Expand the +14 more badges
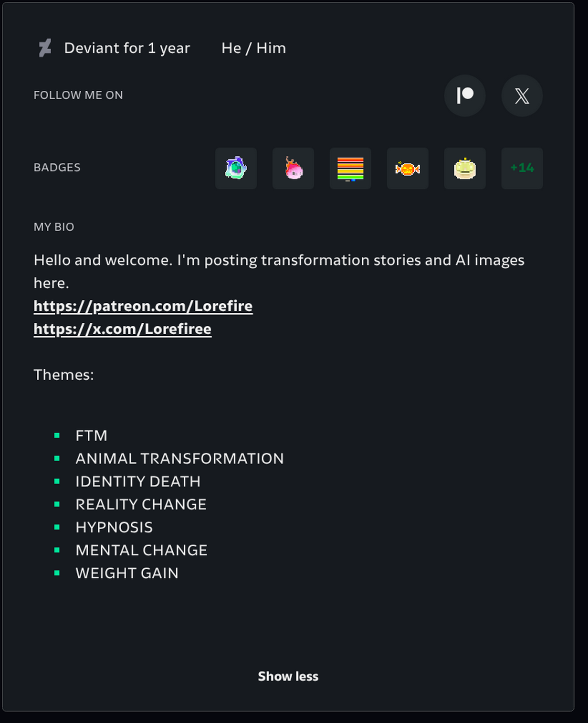The width and height of the screenshot is (588, 723). click(522, 168)
